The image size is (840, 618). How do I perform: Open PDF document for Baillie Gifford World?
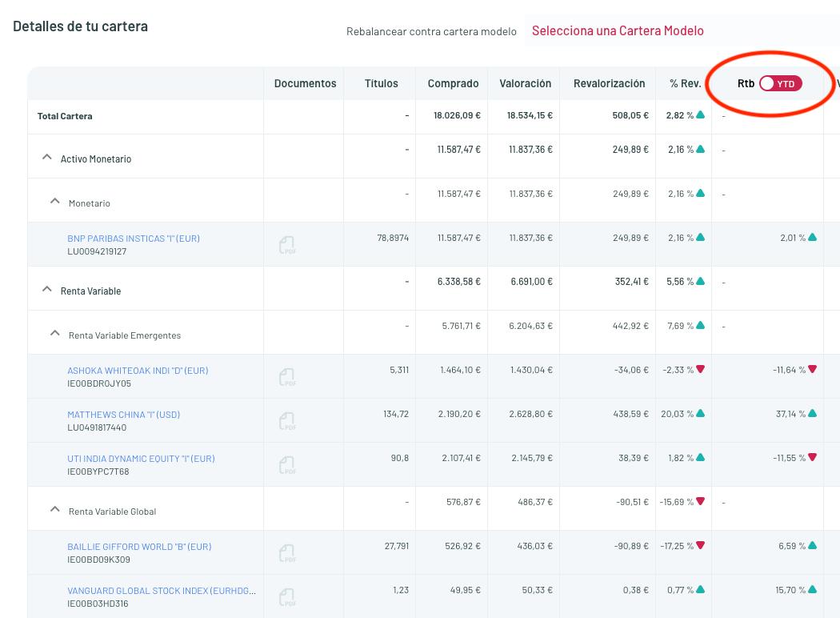click(x=287, y=553)
